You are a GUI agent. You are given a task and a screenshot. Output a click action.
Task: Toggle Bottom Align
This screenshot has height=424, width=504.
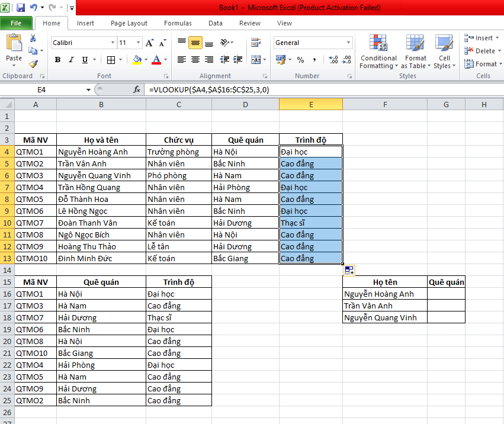click(209, 43)
